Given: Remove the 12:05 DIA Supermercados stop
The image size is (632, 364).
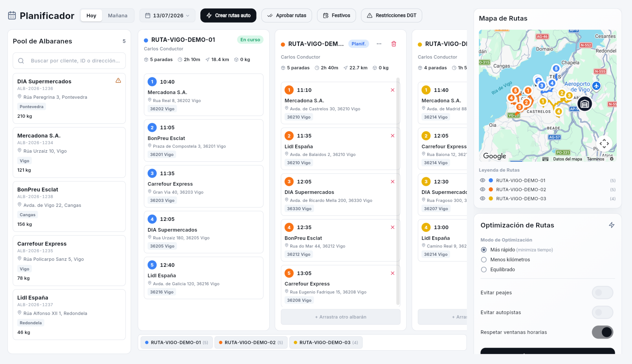Looking at the screenshot, I should coord(393,182).
